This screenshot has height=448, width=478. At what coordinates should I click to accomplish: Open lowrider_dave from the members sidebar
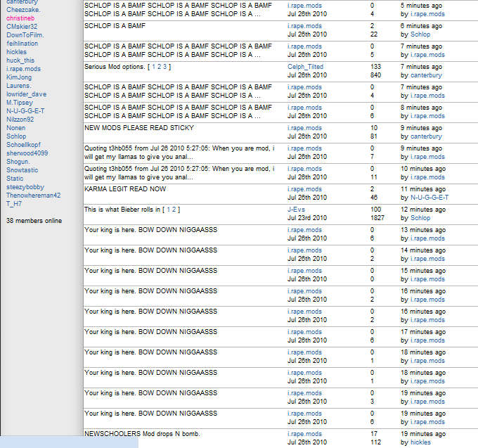pyautogui.click(x=26, y=94)
